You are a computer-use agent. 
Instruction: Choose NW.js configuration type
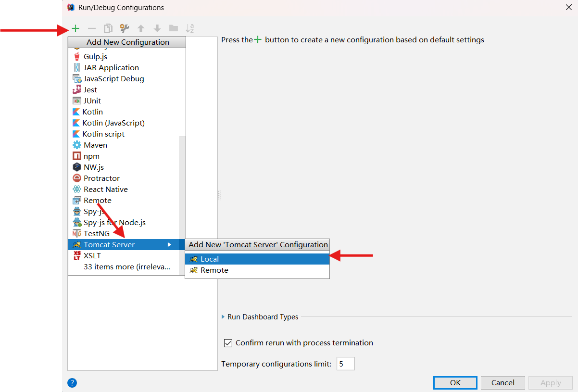pos(124,167)
